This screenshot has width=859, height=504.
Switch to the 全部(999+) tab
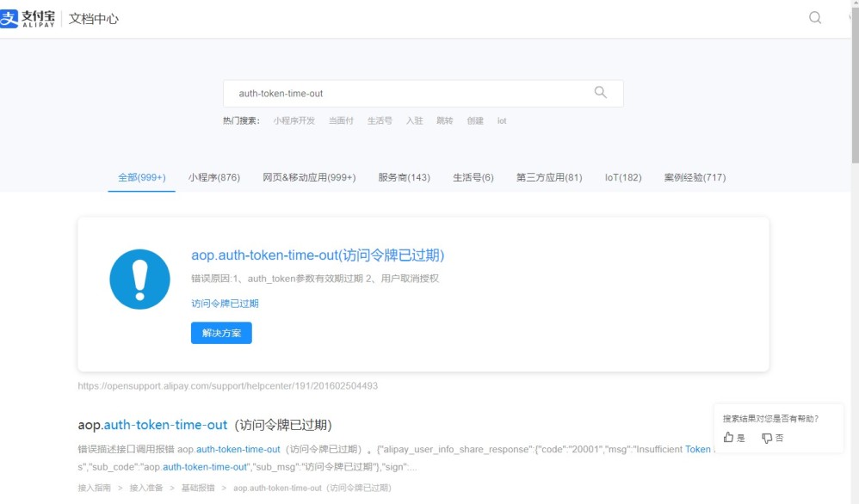click(x=142, y=177)
